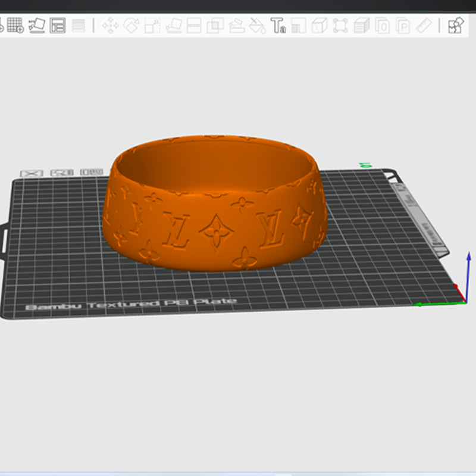
Task: Select the ruler Measure tool
Action: click(424, 25)
